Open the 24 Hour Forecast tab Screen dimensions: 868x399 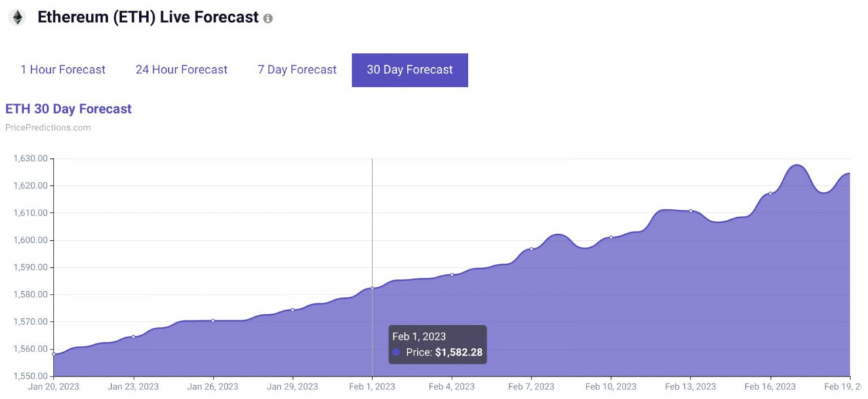182,70
